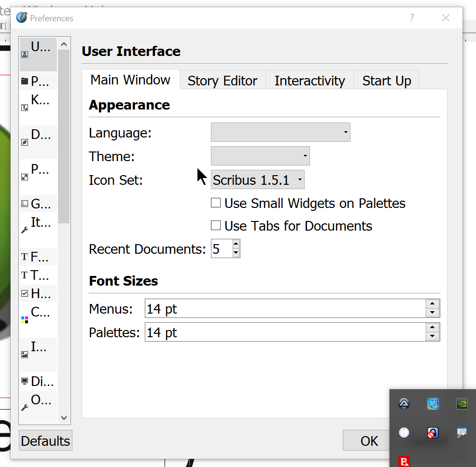Increase Recent Documents count with up arrow
Image resolution: width=476 pixels, height=467 pixels.
pyautogui.click(x=236, y=245)
